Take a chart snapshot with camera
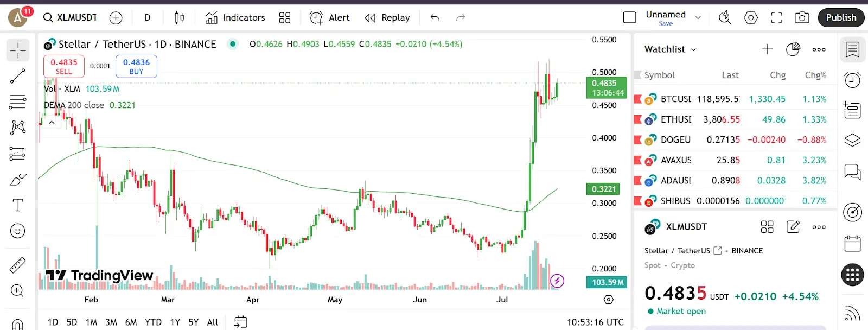This screenshot has width=868, height=330. coord(802,18)
